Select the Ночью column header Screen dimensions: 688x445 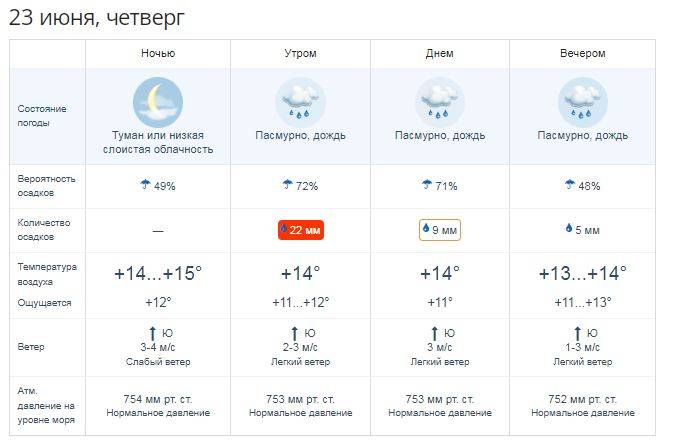pos(158,53)
